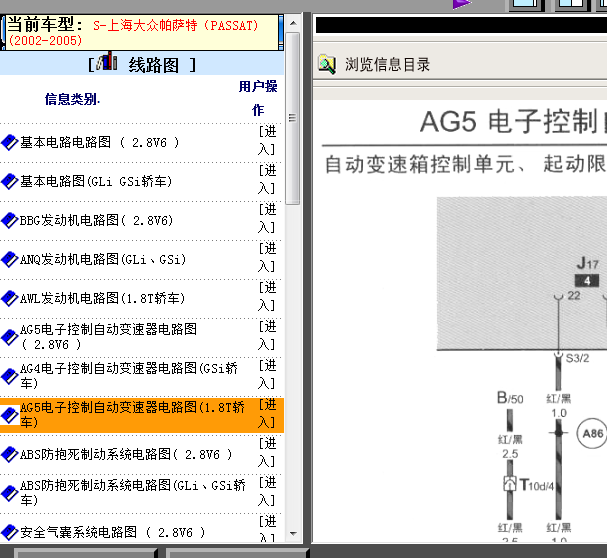
Task: Open ABS防抱死制动系统电路图(GLi、GSi轿车) entry
Action: [x=133, y=493]
